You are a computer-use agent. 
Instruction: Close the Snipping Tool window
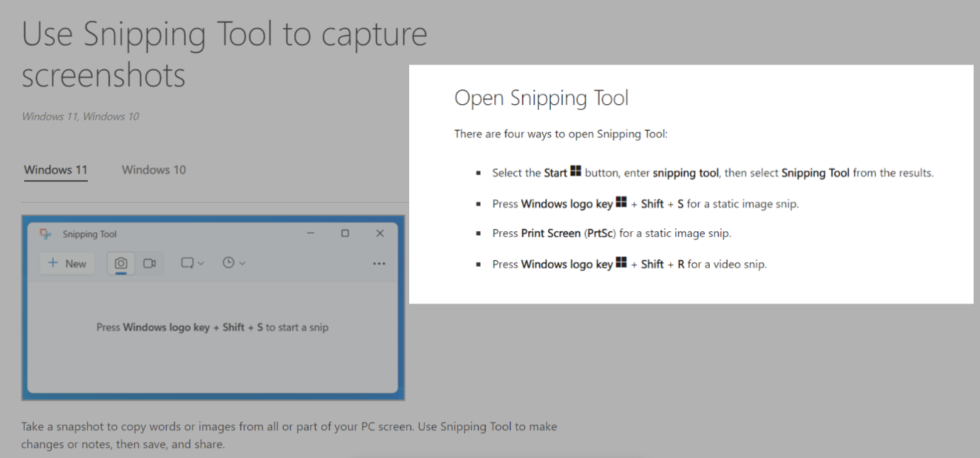(x=380, y=233)
